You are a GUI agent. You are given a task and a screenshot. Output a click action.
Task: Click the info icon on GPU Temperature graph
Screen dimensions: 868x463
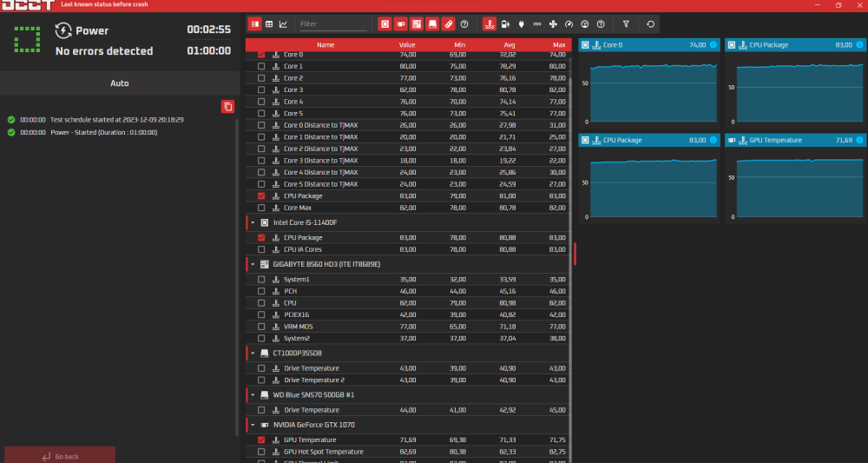[858, 139]
